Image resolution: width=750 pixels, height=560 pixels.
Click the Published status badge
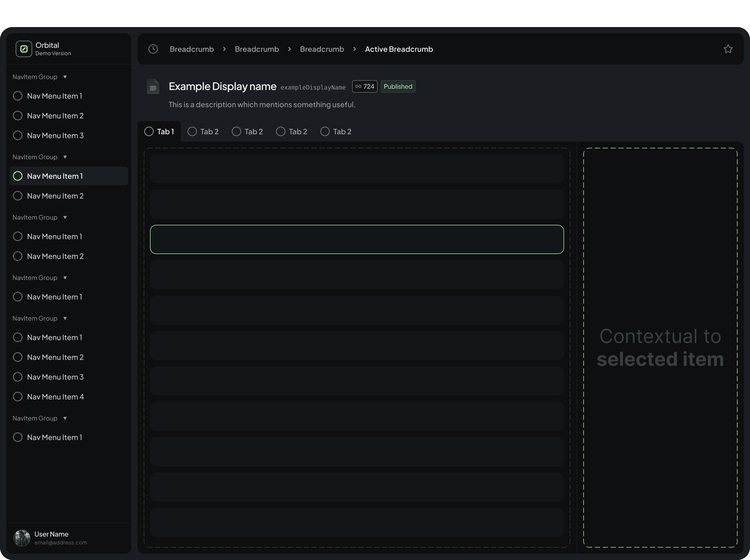pos(398,86)
